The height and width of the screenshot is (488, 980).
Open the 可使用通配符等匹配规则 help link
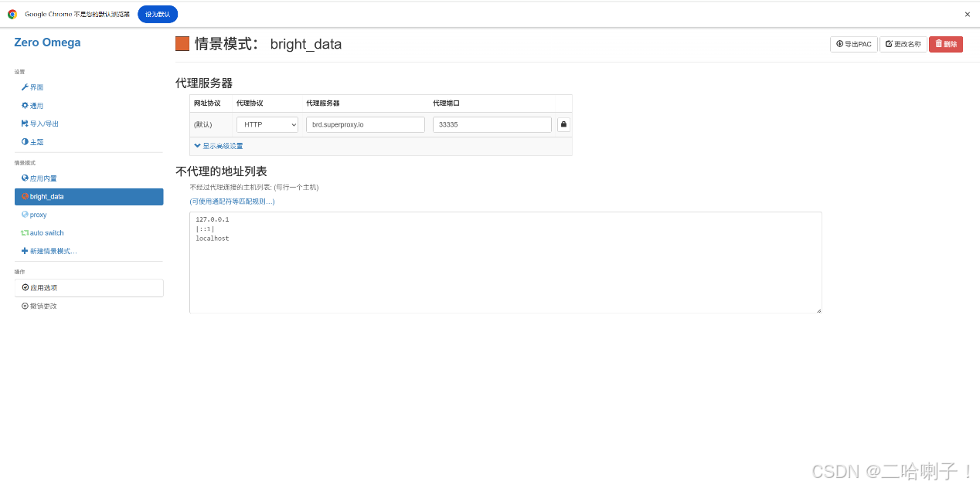click(x=232, y=202)
